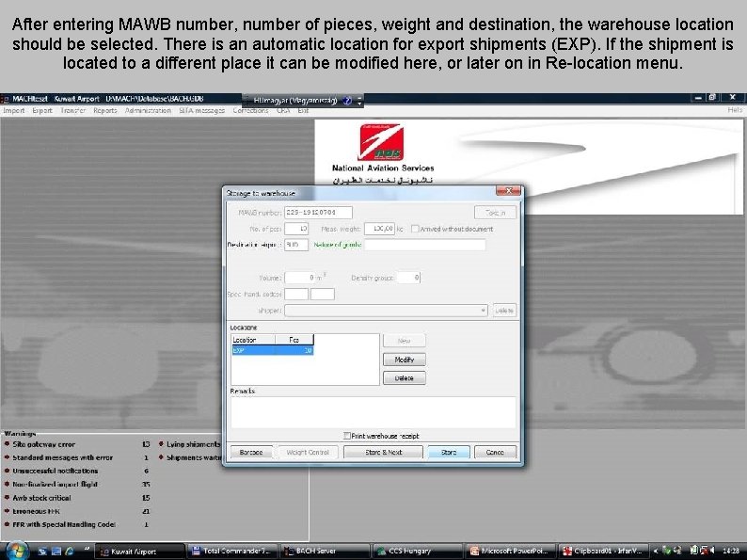Viewport: 747px width, 560px height.
Task: Switch to CCS Hungary taskbar button
Action: point(417,551)
